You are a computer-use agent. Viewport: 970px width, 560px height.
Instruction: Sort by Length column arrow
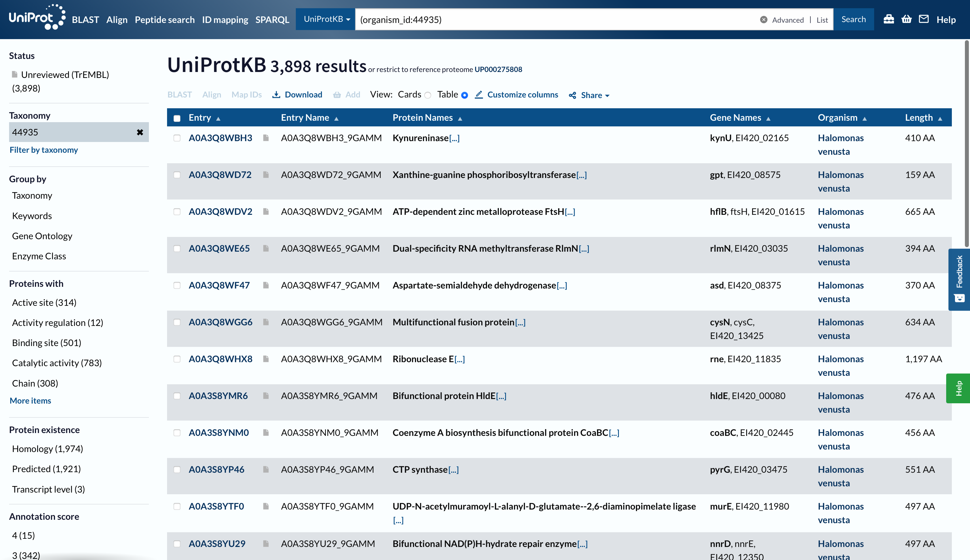(940, 118)
